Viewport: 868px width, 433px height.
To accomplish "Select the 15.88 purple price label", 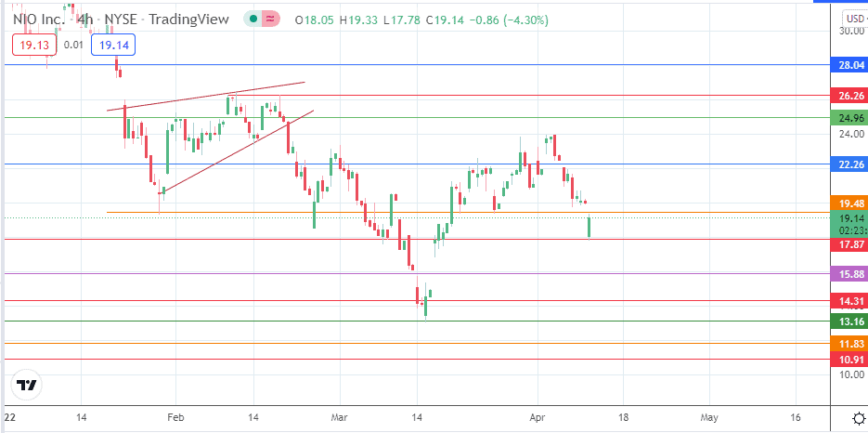I will 850,274.
